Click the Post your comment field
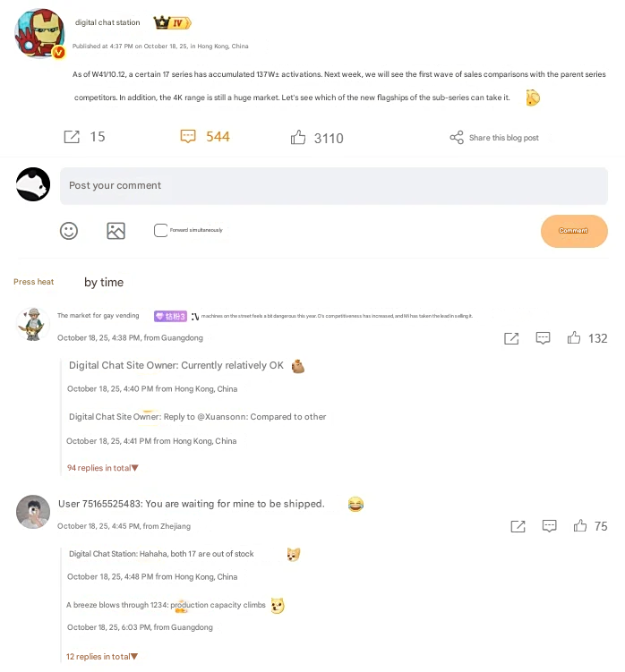The height and width of the screenshot is (672, 625). point(334,186)
